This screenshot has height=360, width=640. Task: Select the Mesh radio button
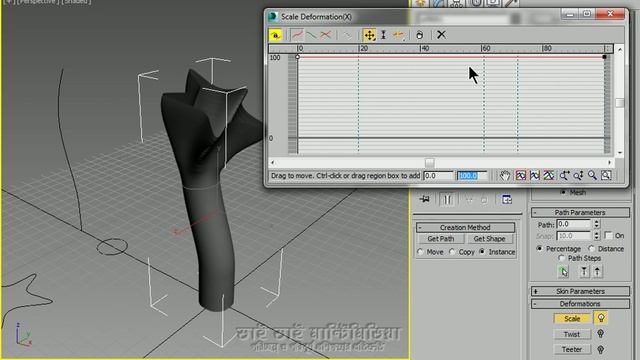click(563, 192)
